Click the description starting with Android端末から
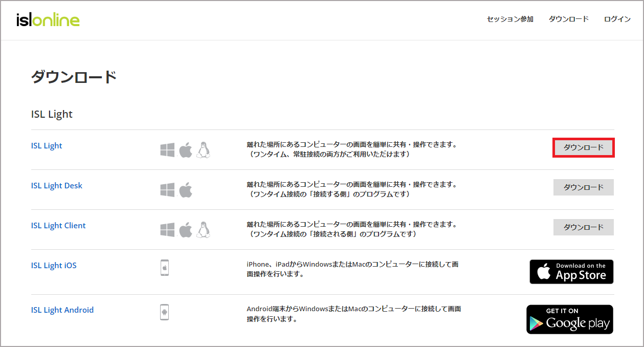The image size is (644, 347). (x=354, y=314)
